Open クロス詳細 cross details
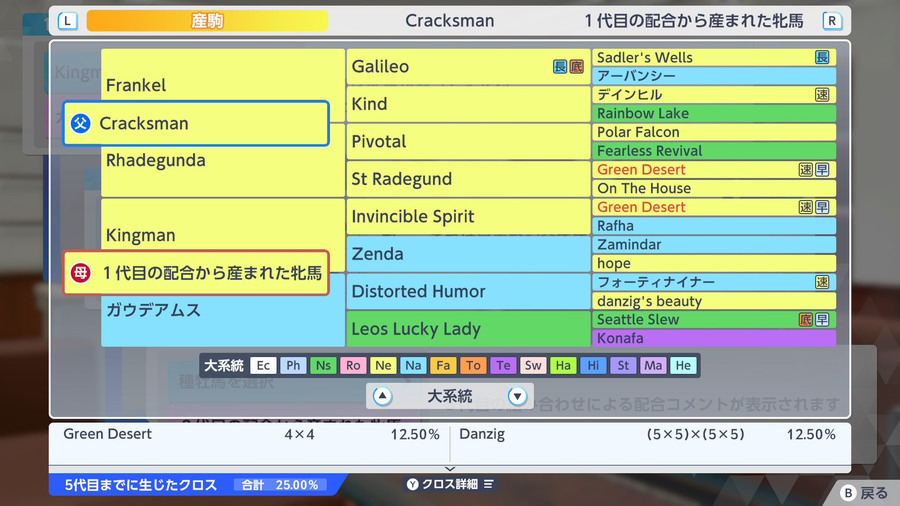 point(450,484)
